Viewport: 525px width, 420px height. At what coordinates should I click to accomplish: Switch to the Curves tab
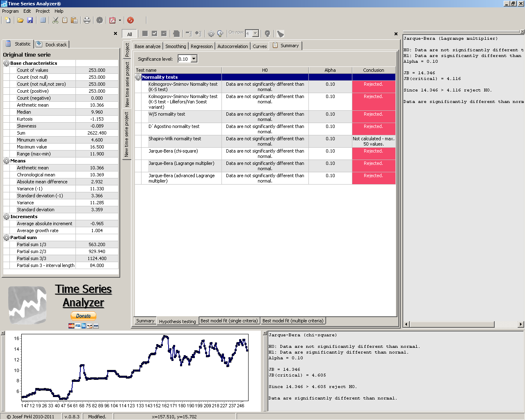point(260,46)
